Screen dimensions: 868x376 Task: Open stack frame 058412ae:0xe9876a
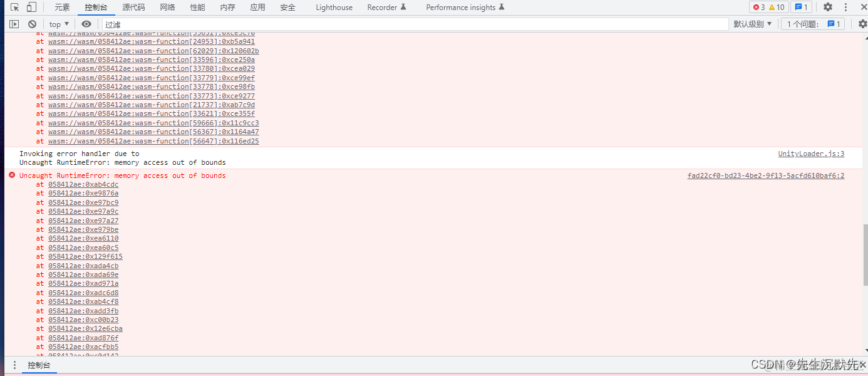pos(83,194)
